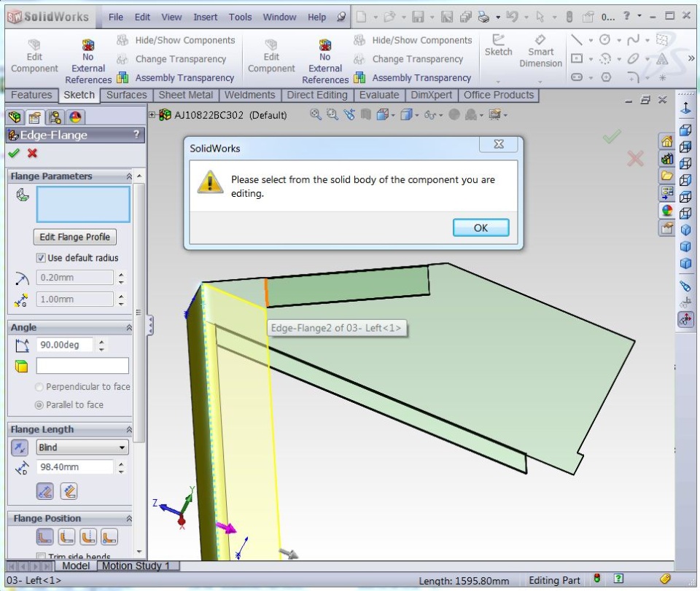Collapse the Flange Position section
Viewport: 700px width, 591px height.
tap(129, 519)
